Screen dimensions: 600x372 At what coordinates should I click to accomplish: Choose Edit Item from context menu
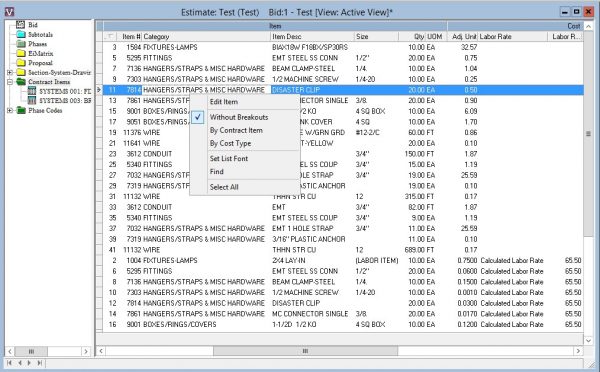click(245, 102)
